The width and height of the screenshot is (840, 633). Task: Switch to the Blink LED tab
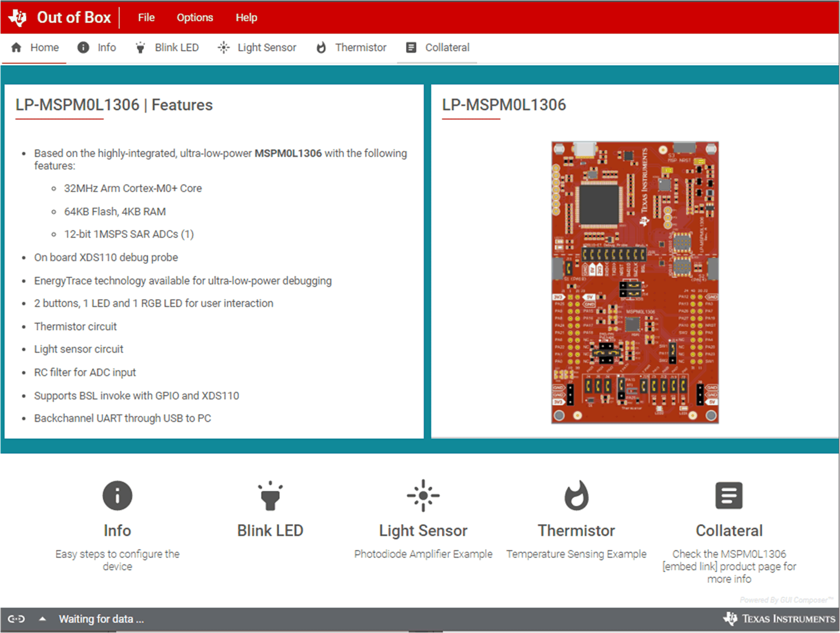[x=167, y=47]
